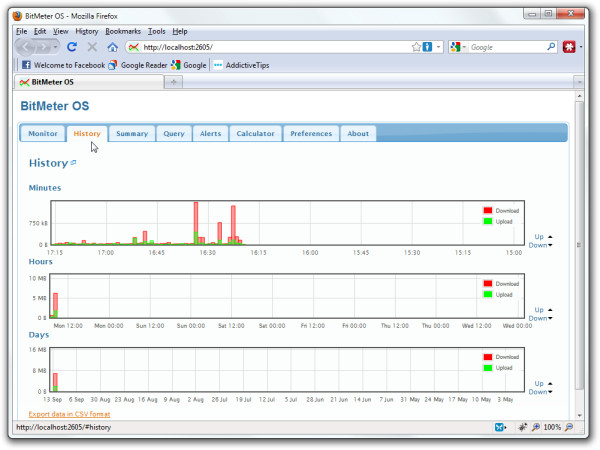Open the address bar dropdown arrow
Viewport: 600px width, 450px height.
438,47
